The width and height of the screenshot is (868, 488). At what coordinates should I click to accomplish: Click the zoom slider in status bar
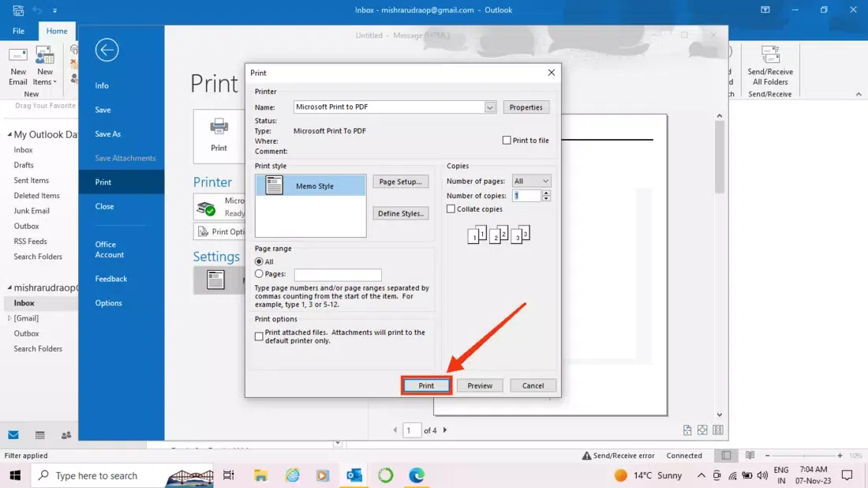(x=803, y=456)
